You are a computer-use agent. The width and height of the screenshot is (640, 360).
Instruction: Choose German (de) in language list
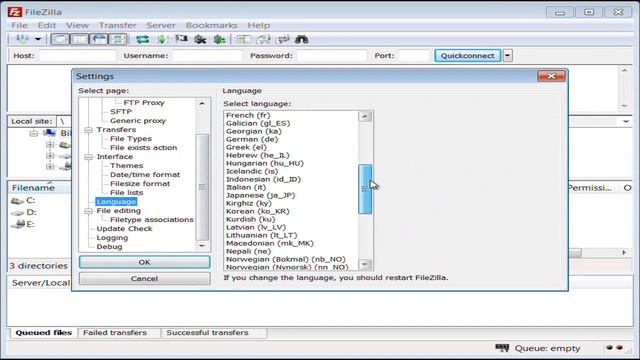tap(252, 139)
